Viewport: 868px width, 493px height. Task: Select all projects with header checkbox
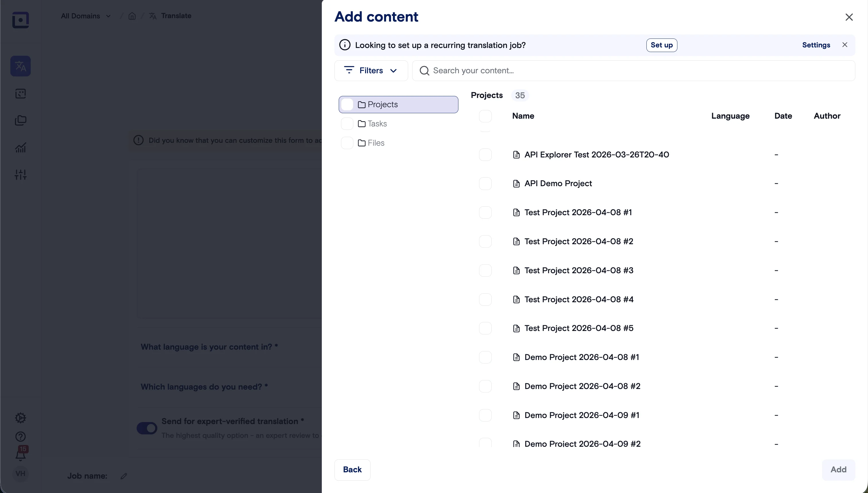pos(485,116)
